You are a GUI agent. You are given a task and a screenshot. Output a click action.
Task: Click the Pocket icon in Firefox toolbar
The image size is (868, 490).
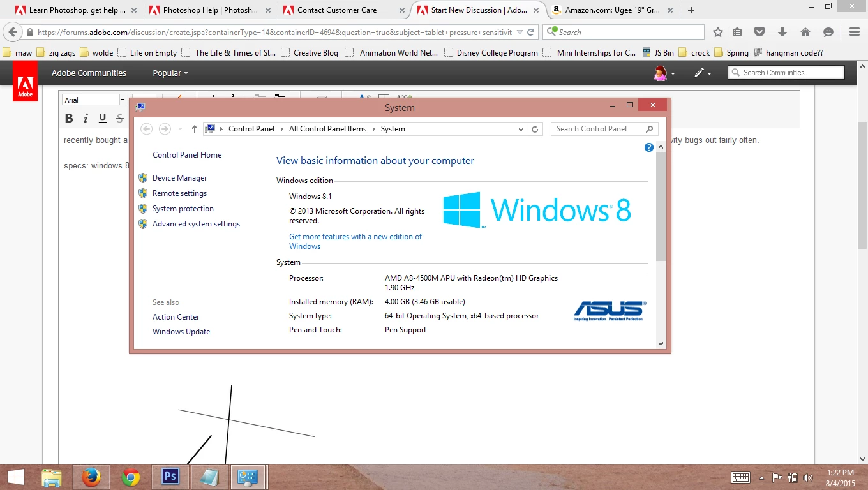click(759, 32)
